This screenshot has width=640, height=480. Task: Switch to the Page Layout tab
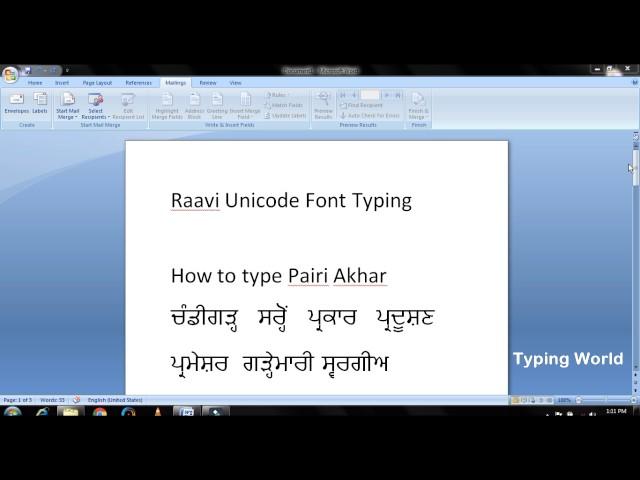point(97,83)
